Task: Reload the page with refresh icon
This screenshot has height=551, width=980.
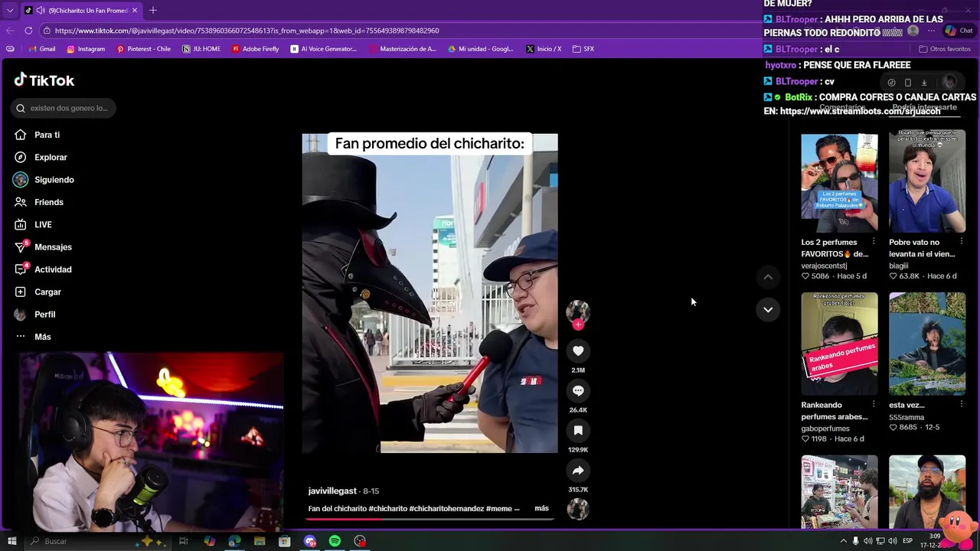Action: [x=28, y=31]
